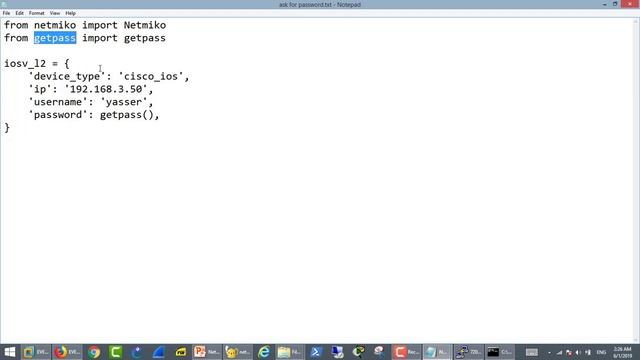
Task: Click the ENG language indicator
Action: coord(601,352)
